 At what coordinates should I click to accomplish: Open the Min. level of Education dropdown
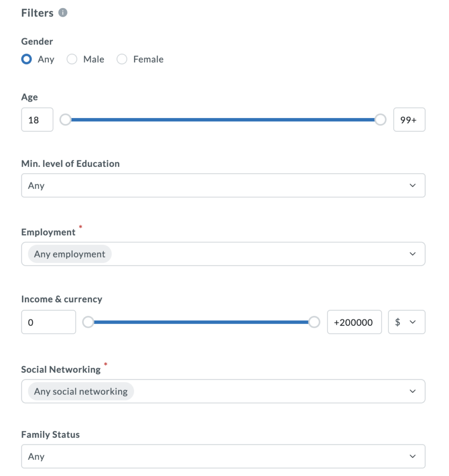[x=223, y=185]
